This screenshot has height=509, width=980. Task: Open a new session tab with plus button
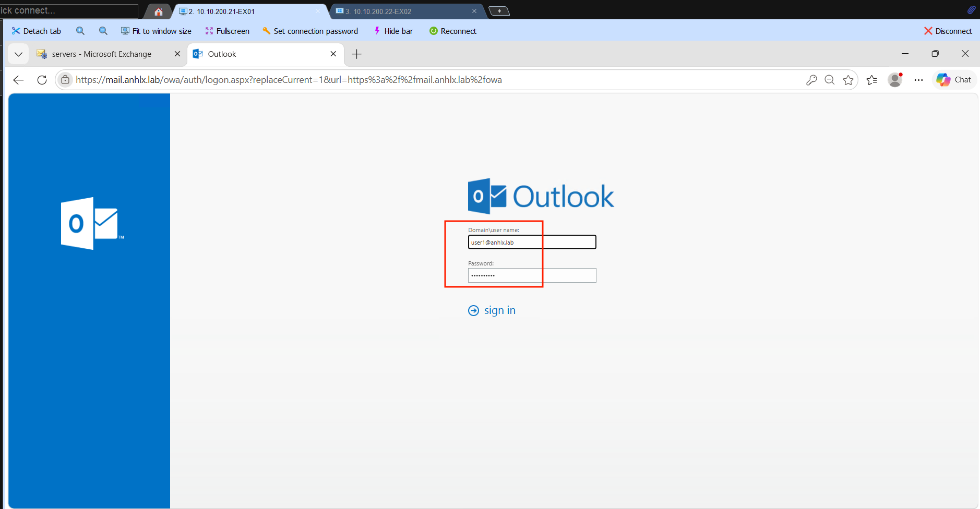(499, 11)
